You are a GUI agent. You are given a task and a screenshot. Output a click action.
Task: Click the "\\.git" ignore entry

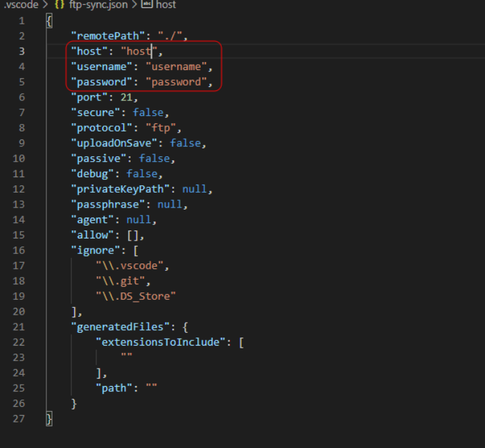[121, 281]
